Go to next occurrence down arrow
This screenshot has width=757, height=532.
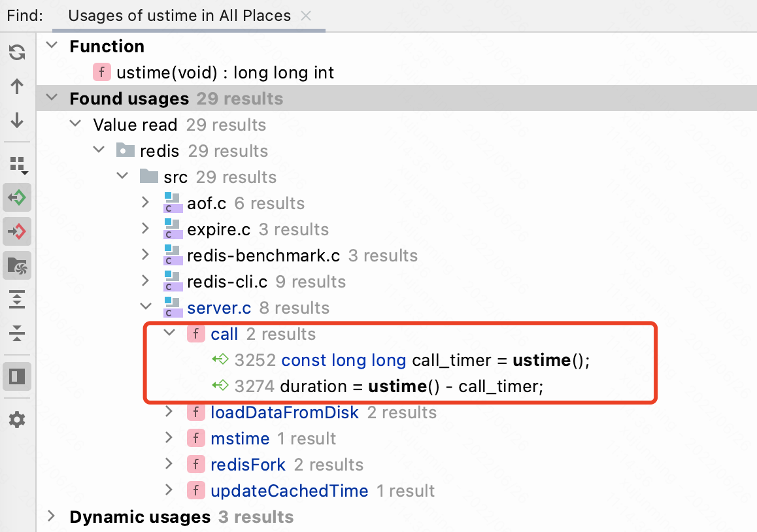(x=17, y=120)
